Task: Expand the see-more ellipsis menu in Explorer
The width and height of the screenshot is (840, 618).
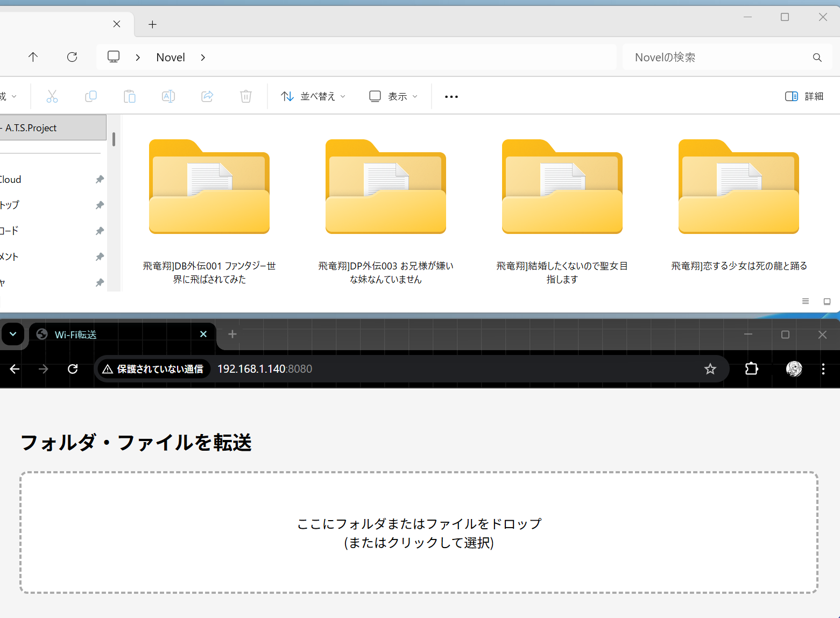Action: coord(451,96)
